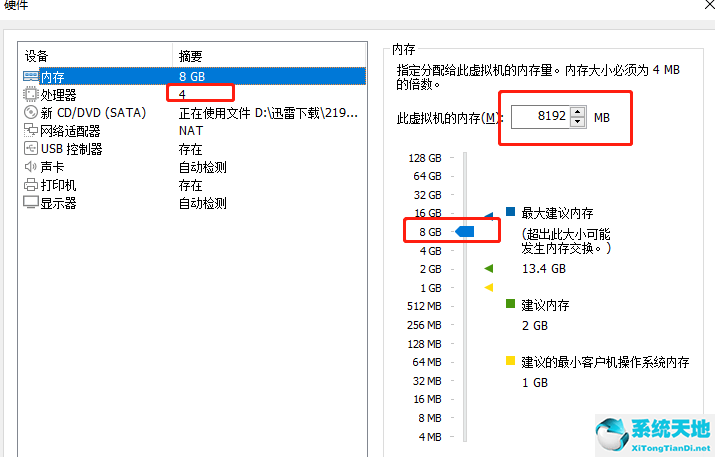Decrease memory with the spinner down arrow
This screenshot has width=715, height=457.
tap(578, 122)
